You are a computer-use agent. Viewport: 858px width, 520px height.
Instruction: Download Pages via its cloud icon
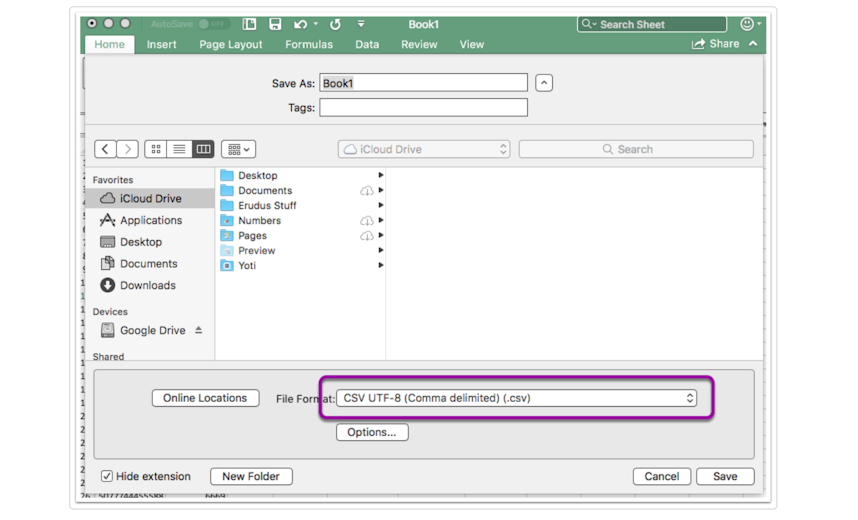367,235
